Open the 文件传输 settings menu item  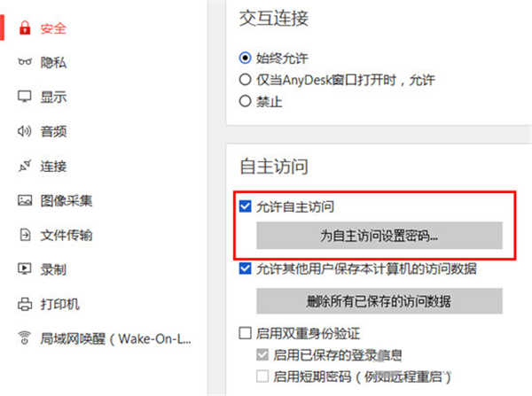tap(66, 235)
